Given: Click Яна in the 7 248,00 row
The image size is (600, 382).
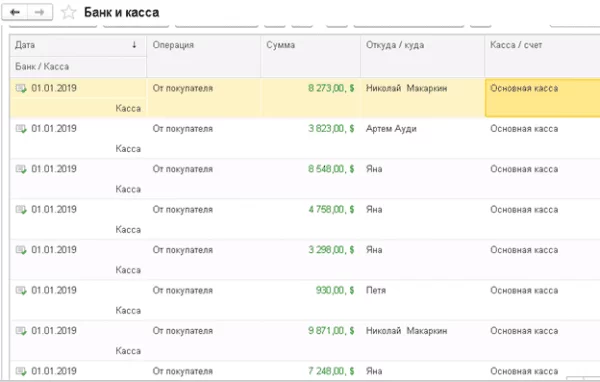Looking at the screenshot, I should (x=374, y=371).
